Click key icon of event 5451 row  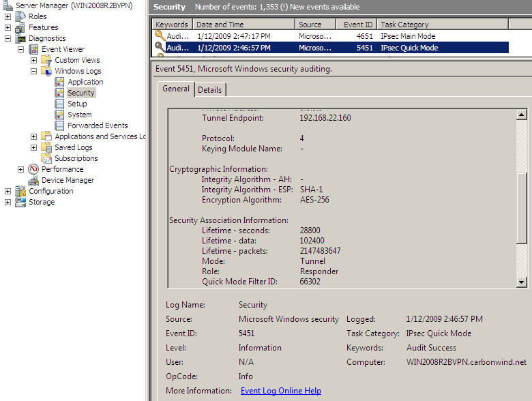pos(160,47)
